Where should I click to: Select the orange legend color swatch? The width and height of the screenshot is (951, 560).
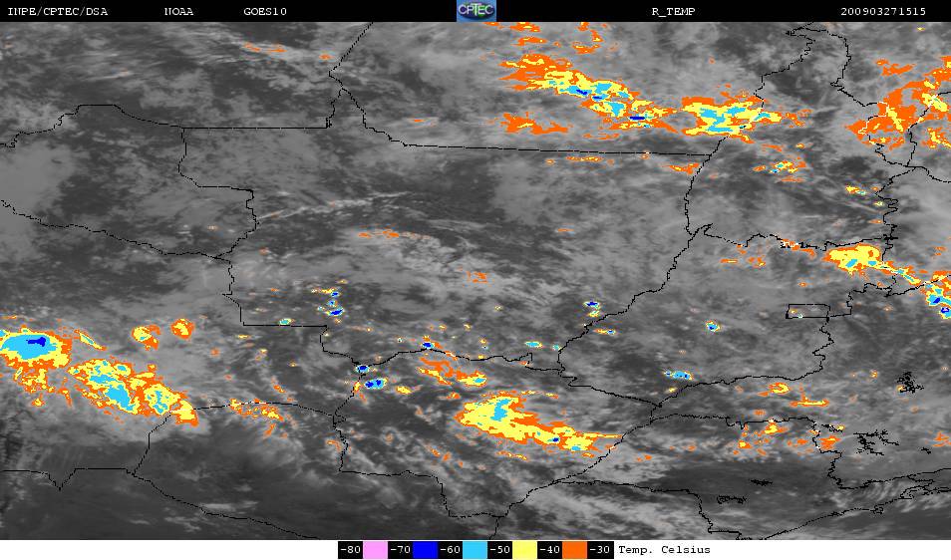tap(575, 550)
